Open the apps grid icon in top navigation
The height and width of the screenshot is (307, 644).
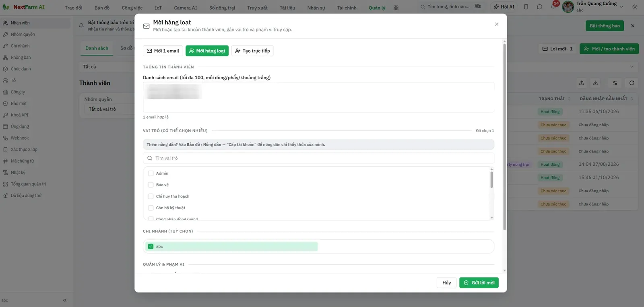point(396,8)
